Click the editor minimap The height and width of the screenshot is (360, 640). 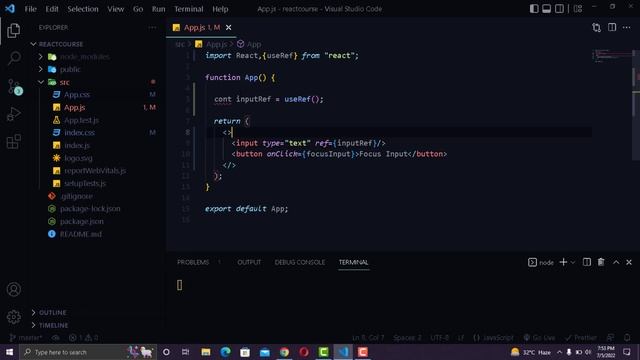(612, 56)
